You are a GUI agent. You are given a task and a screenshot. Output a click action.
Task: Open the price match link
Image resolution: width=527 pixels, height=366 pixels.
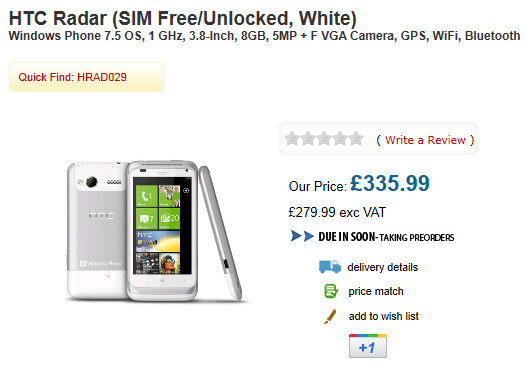(x=376, y=291)
